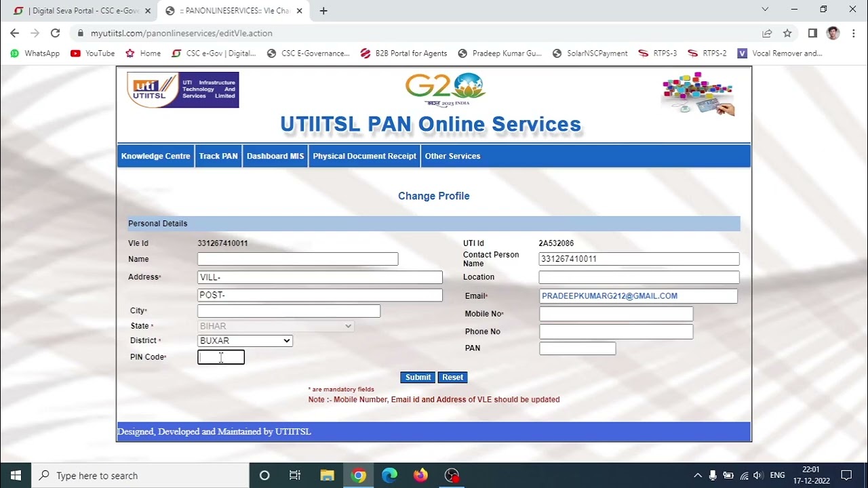Open the Windows Start menu
868x488 pixels.
[16, 475]
